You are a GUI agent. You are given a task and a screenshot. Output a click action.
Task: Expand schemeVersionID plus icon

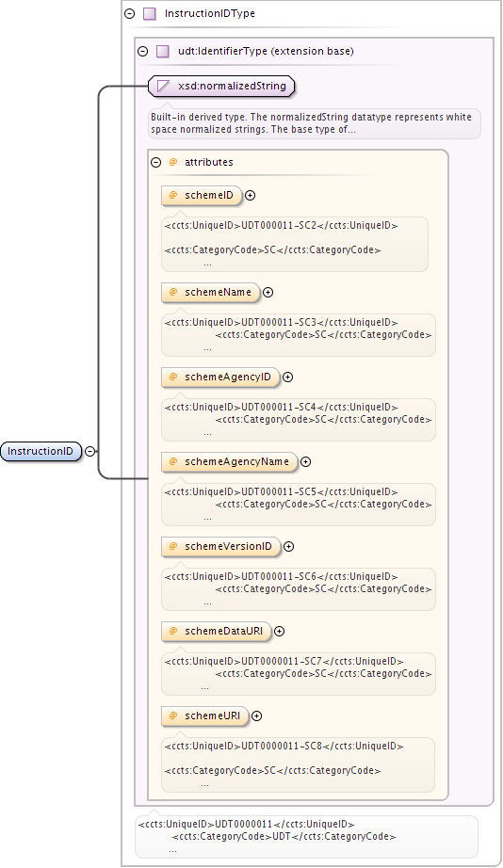(x=289, y=546)
